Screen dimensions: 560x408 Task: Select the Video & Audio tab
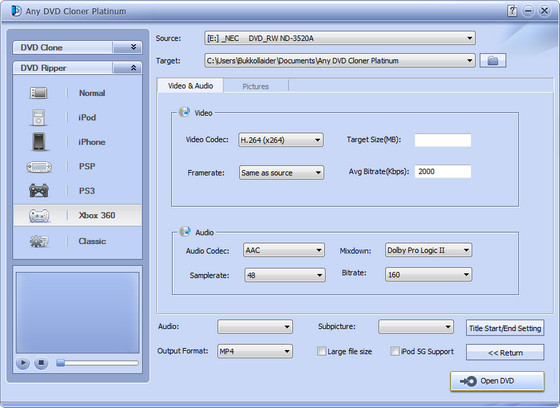coord(190,86)
